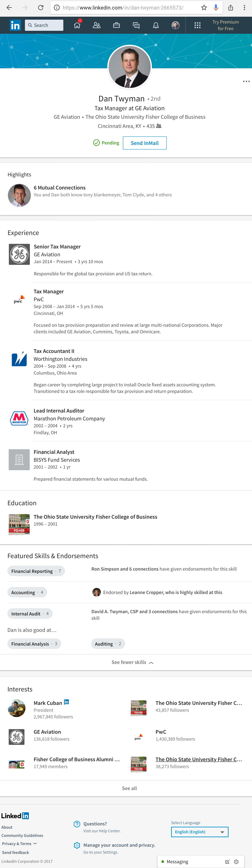Compose new message in Messaging bar
Image resolution: width=252 pixels, height=868 pixels.
227,862
